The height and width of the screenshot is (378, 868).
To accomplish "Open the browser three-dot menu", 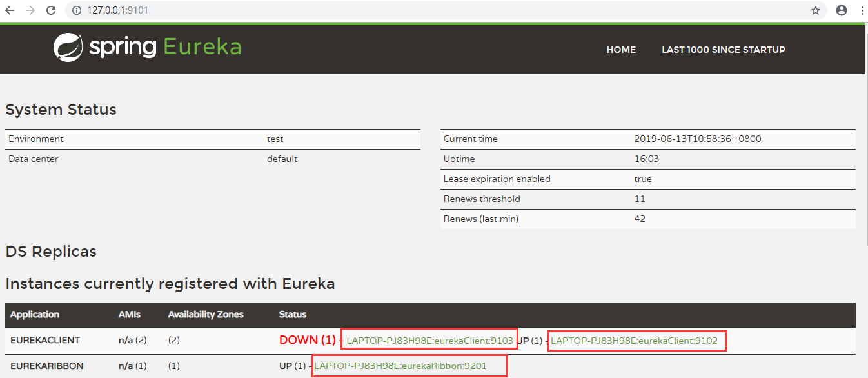I will (862, 10).
